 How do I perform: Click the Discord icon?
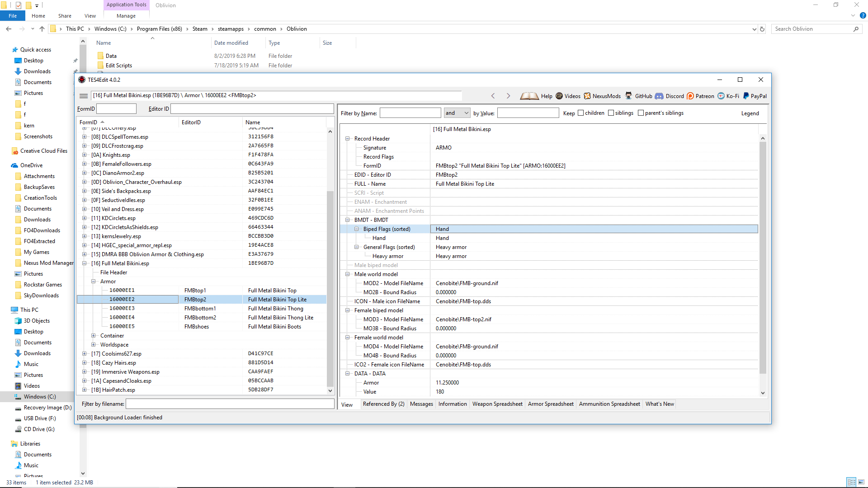click(659, 96)
